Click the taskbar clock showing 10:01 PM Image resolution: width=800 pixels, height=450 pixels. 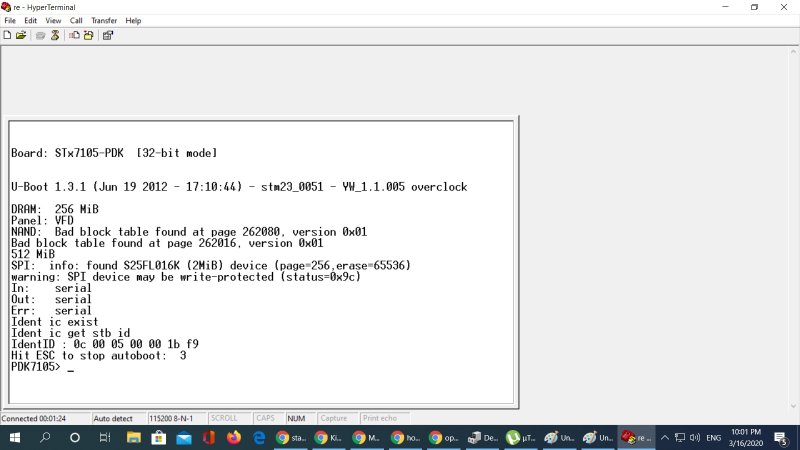coord(745,438)
